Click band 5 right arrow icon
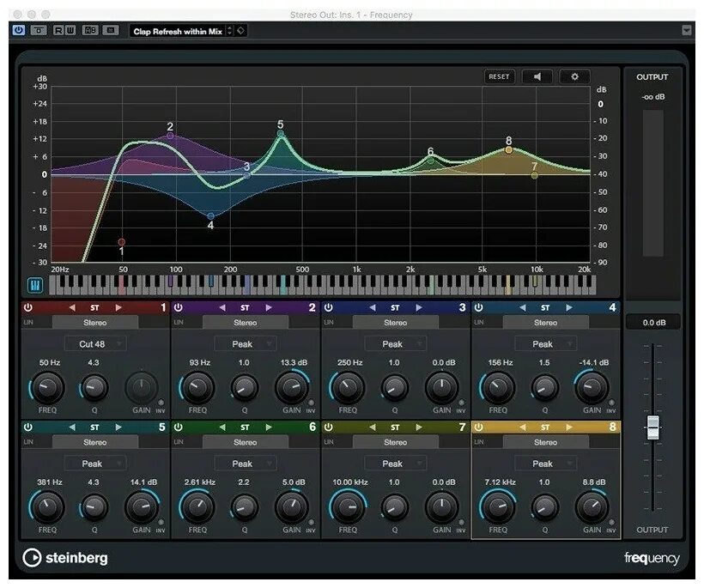Screen dimensions: 704x588 (118, 427)
